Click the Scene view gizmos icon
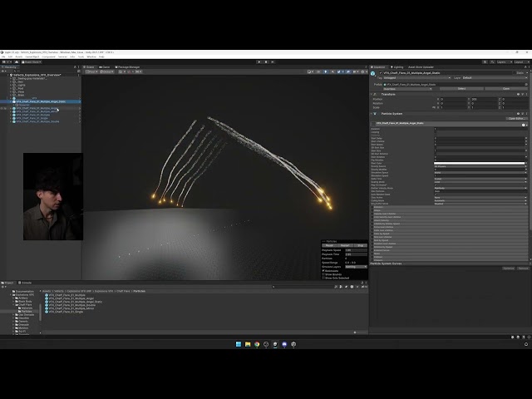This screenshot has height=399, width=532. [x=363, y=72]
